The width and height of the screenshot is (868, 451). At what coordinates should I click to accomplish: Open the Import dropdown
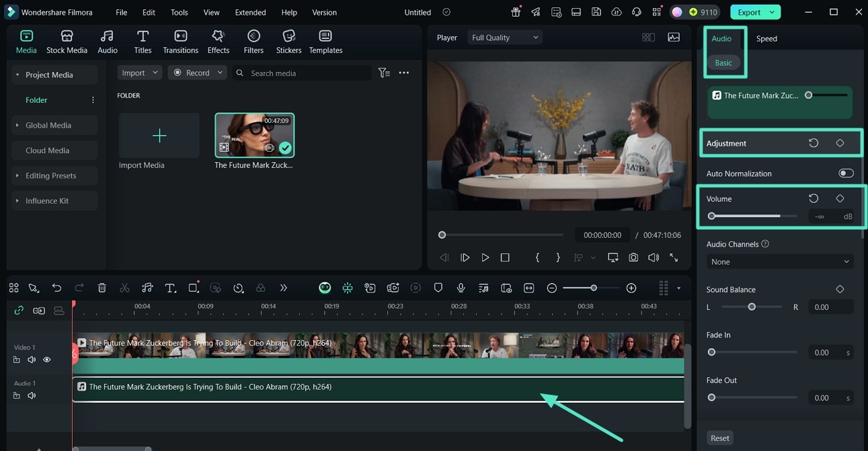tap(140, 73)
